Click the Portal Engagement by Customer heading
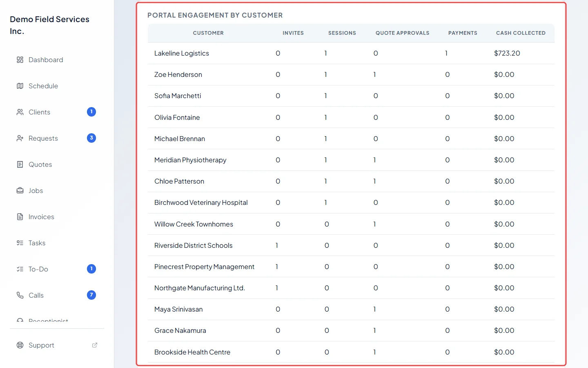The image size is (588, 368). 215,15
